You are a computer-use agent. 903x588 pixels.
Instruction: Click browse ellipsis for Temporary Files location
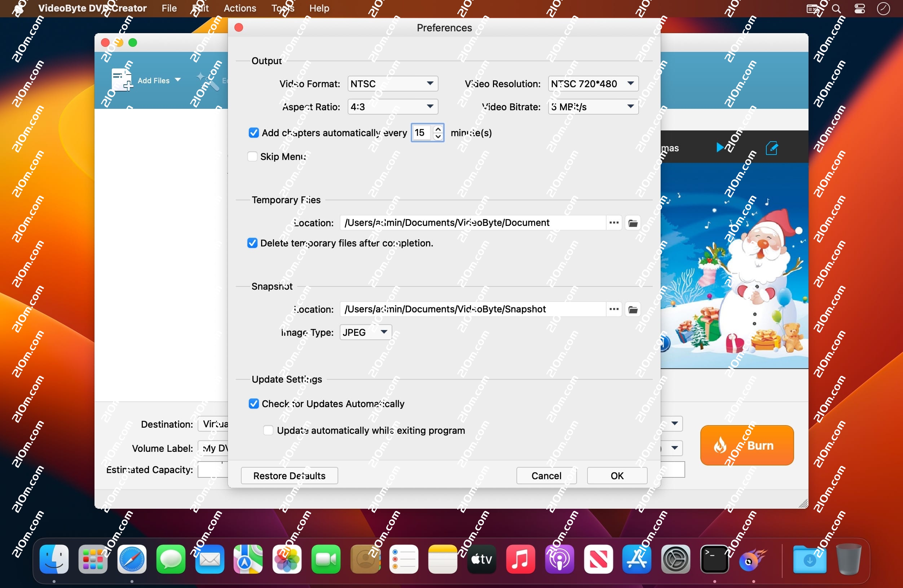(614, 223)
